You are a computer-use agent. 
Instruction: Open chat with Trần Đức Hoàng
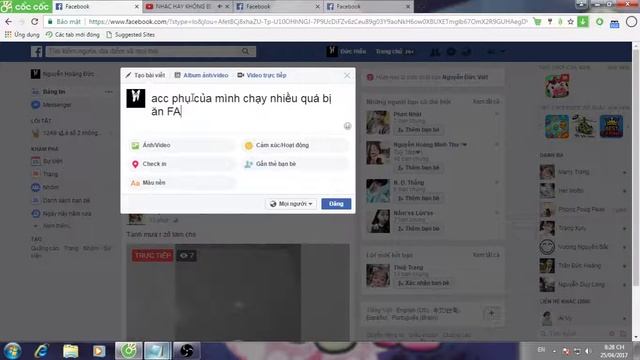[583, 266]
